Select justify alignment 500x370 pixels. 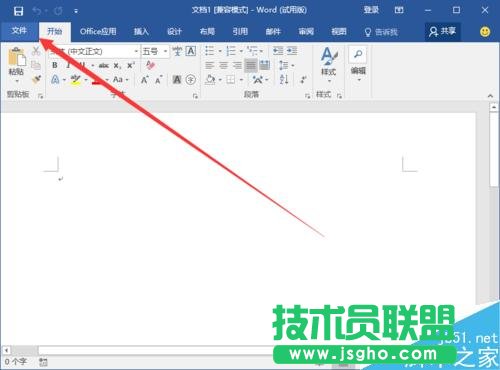[x=251, y=65]
